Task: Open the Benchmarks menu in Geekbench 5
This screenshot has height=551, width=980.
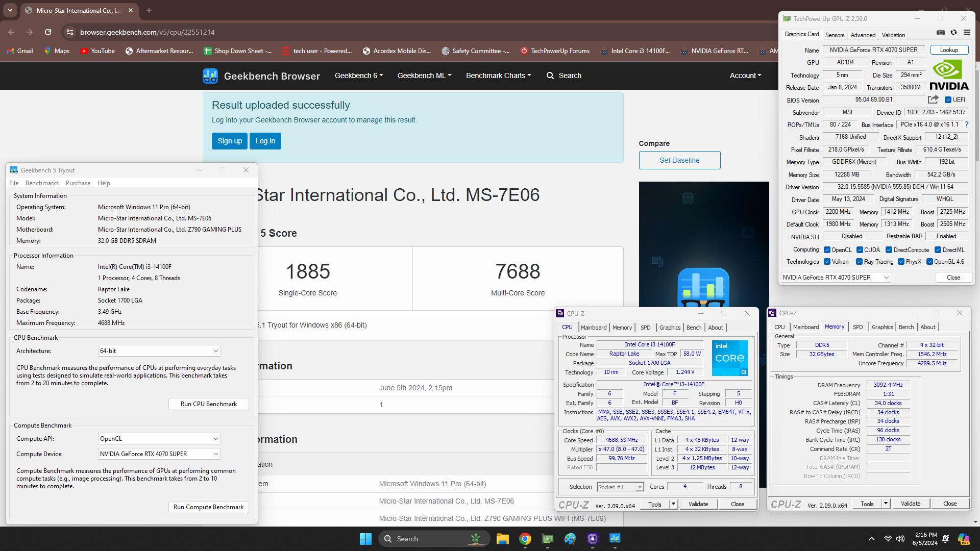Action: (42, 183)
